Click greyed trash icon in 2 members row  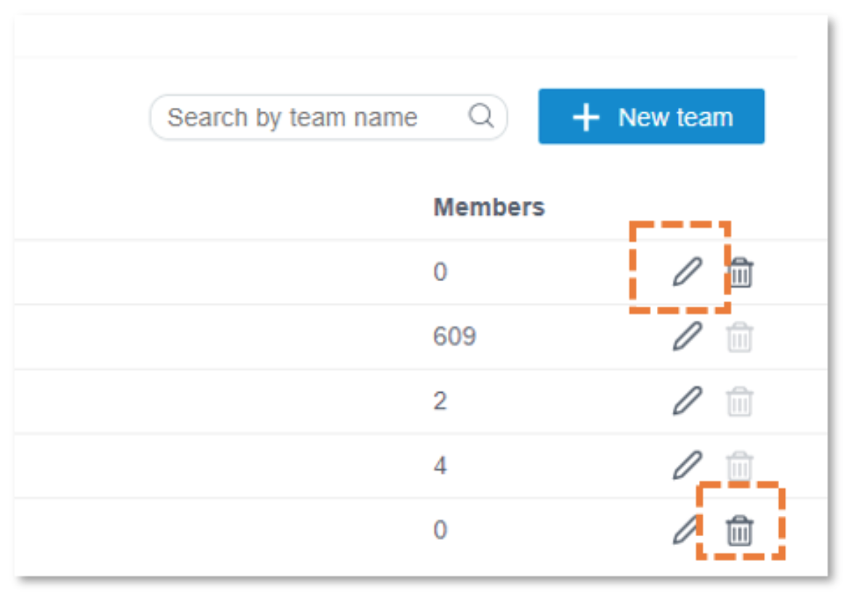click(740, 401)
